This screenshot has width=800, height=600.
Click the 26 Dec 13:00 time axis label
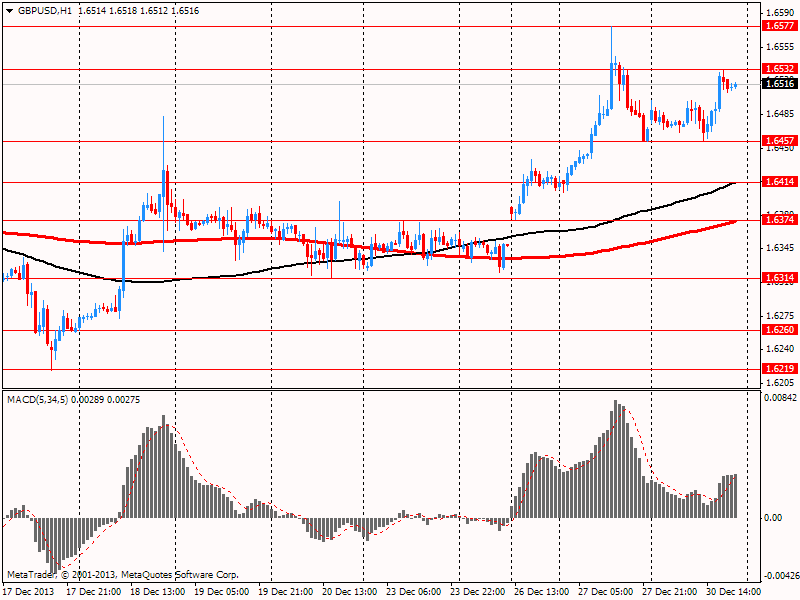point(542,592)
